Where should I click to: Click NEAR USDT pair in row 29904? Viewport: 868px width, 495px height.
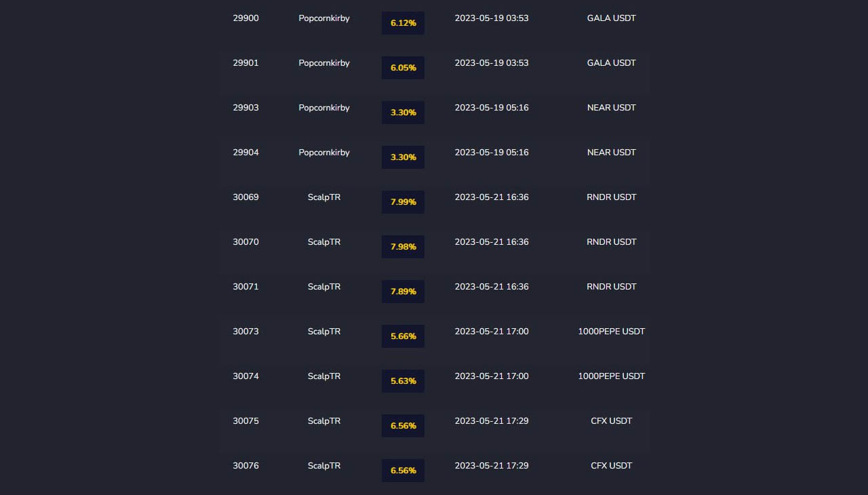click(611, 153)
